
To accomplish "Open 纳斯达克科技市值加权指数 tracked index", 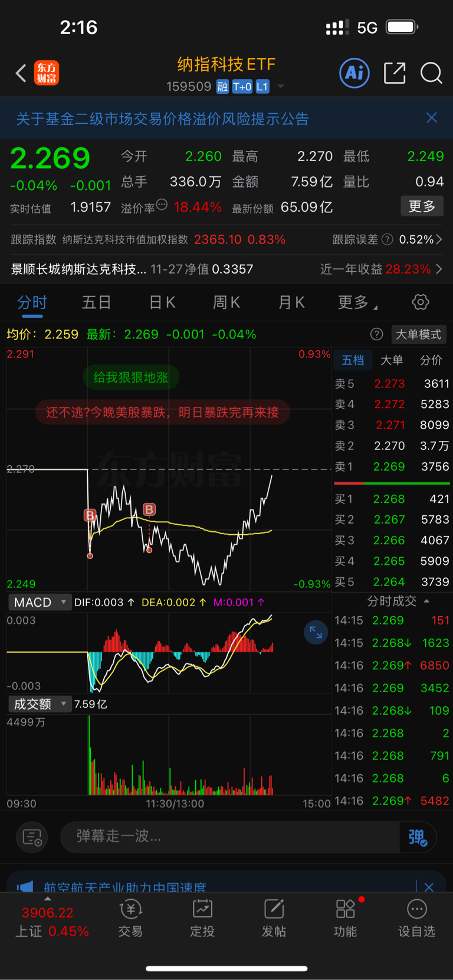I will pos(125,239).
